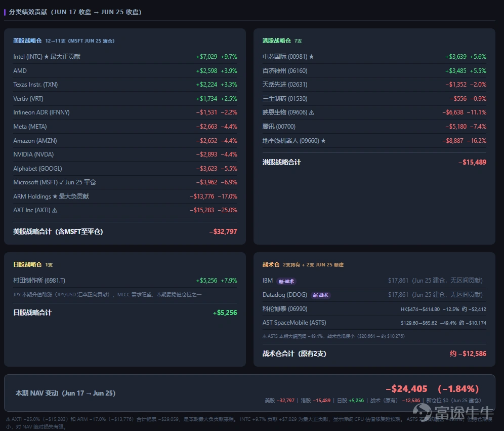Click the 腾讯 (00700) row
504x431 pixels.
(374, 127)
